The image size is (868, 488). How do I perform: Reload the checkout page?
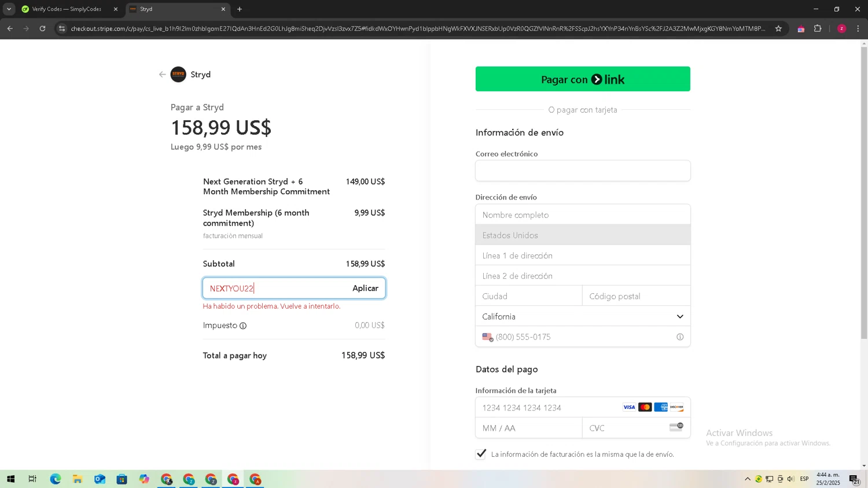click(42, 28)
